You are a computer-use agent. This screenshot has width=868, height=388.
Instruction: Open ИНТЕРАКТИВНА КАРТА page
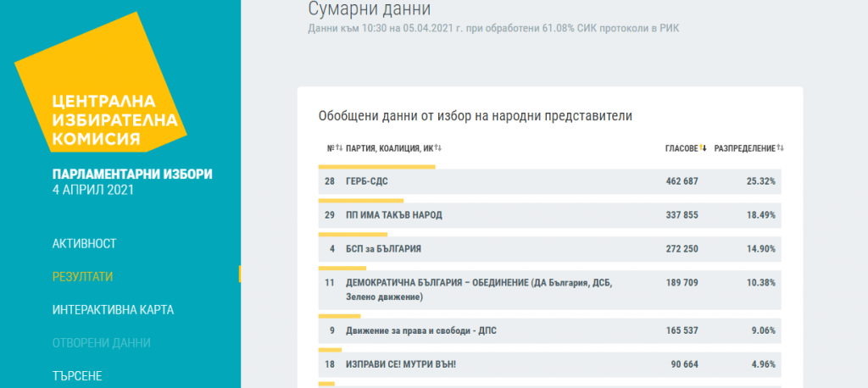[x=113, y=309]
